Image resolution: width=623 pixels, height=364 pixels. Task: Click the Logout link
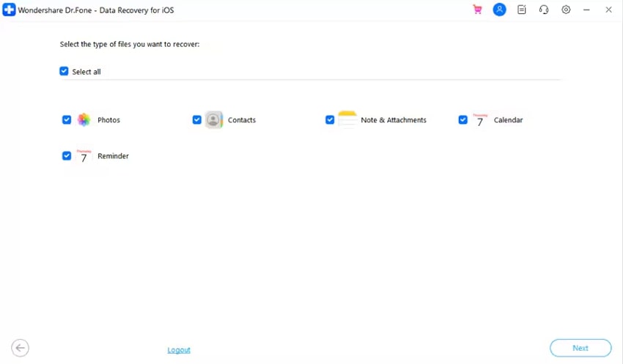click(179, 349)
